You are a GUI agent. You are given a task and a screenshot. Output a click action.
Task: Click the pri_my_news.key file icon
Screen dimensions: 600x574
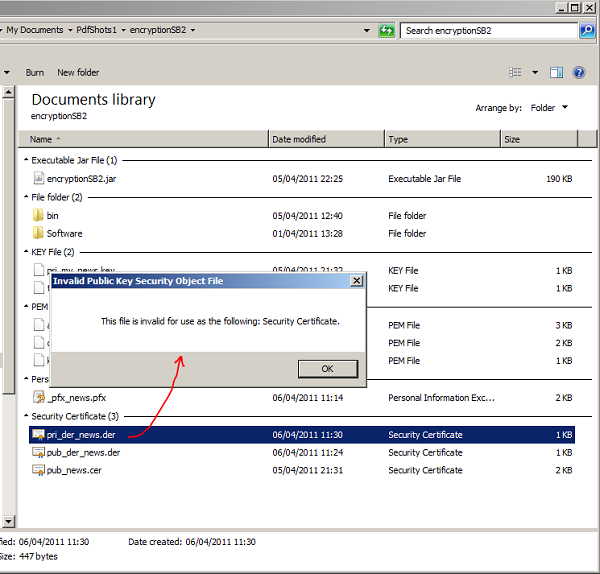tap(39, 269)
